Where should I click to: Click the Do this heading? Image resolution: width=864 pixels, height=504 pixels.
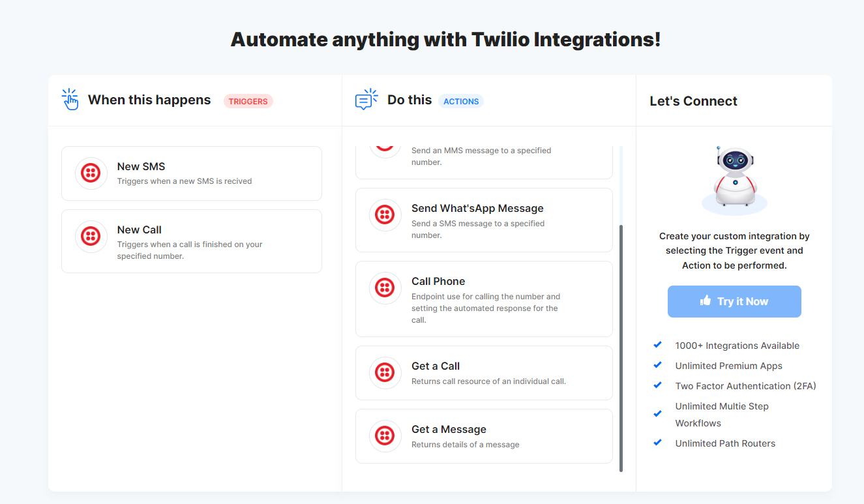coord(410,100)
